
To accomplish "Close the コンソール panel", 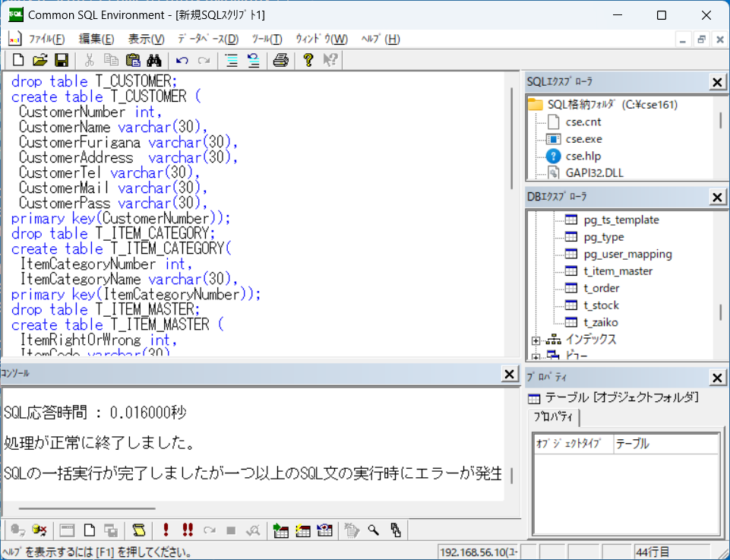I will click(x=509, y=374).
